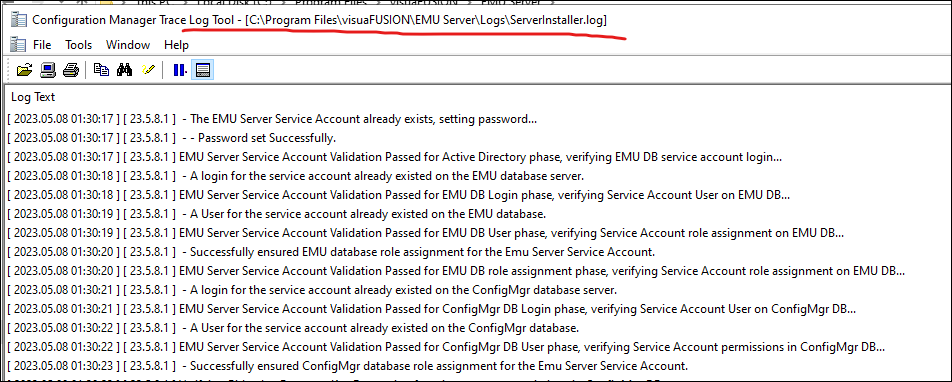Click the document icon beside the File menu
The height and width of the screenshot is (382, 952).
(19, 44)
